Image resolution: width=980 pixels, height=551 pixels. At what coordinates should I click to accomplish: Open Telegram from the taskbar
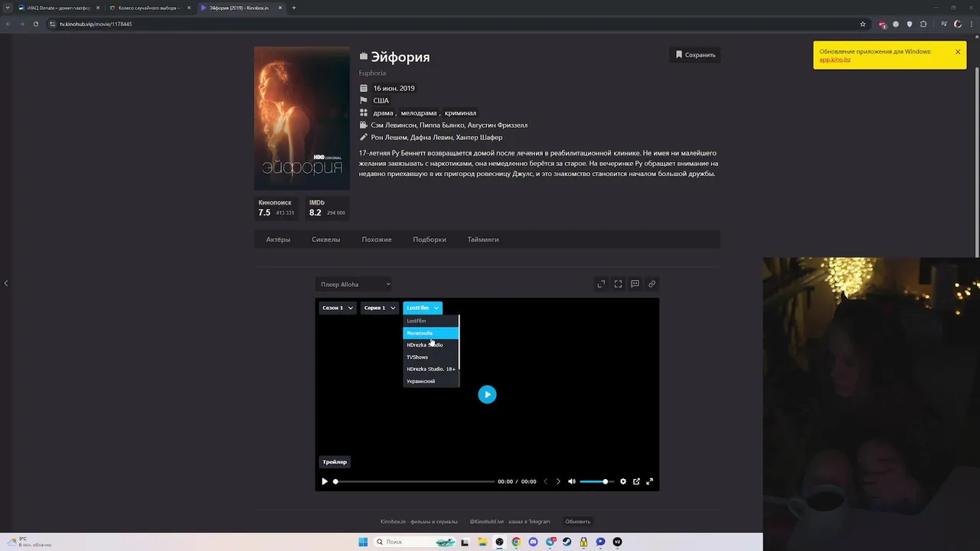550,542
